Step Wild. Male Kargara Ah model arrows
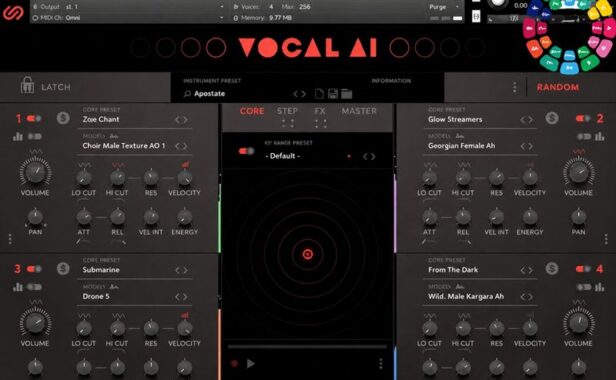 [526, 296]
